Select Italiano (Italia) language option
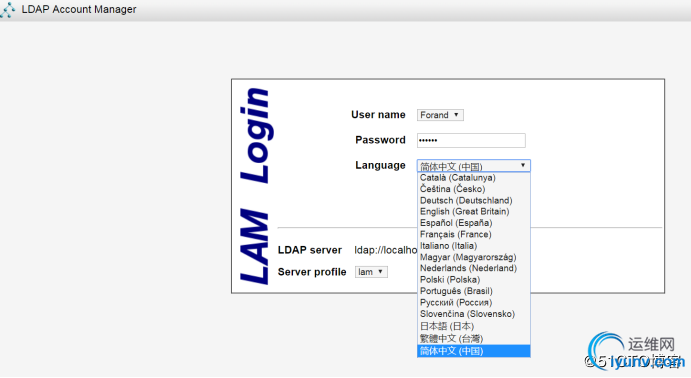This screenshot has height=378, width=691. [473, 246]
